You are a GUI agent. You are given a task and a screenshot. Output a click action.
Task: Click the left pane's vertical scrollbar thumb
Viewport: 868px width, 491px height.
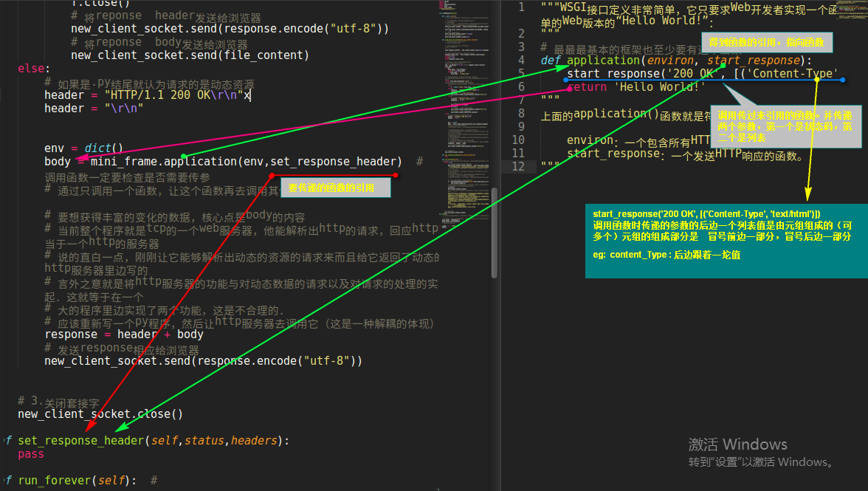click(495, 233)
